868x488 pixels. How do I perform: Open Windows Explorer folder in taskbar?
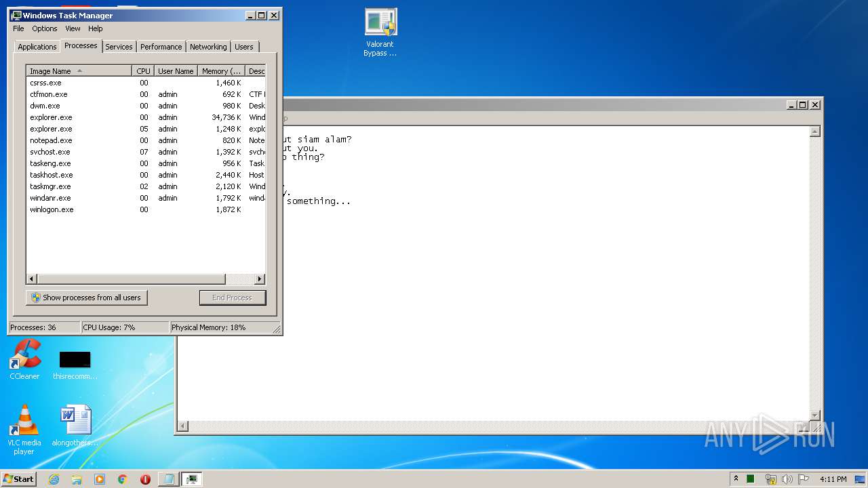pos(77,479)
